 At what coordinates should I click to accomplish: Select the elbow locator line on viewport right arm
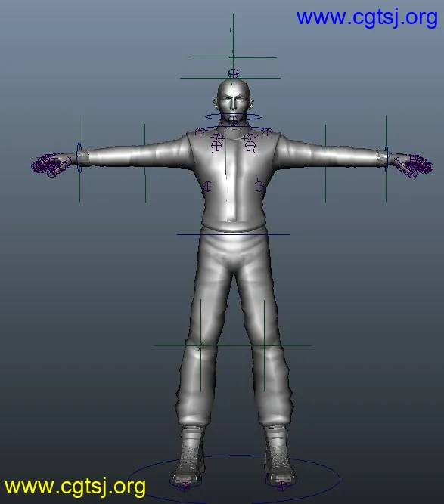pyautogui.click(x=325, y=163)
